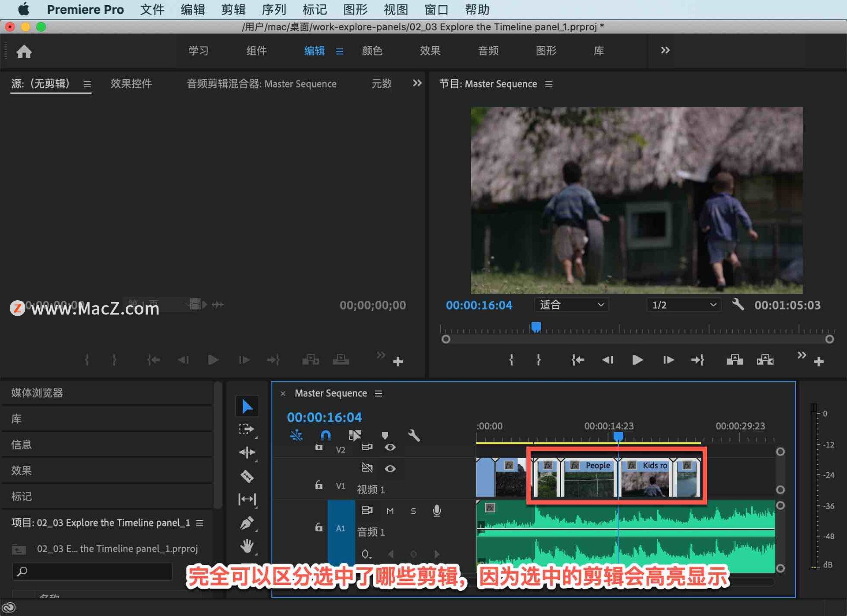Image resolution: width=847 pixels, height=616 pixels.
Task: Step back one frame in Program Monitor
Action: [x=608, y=360]
